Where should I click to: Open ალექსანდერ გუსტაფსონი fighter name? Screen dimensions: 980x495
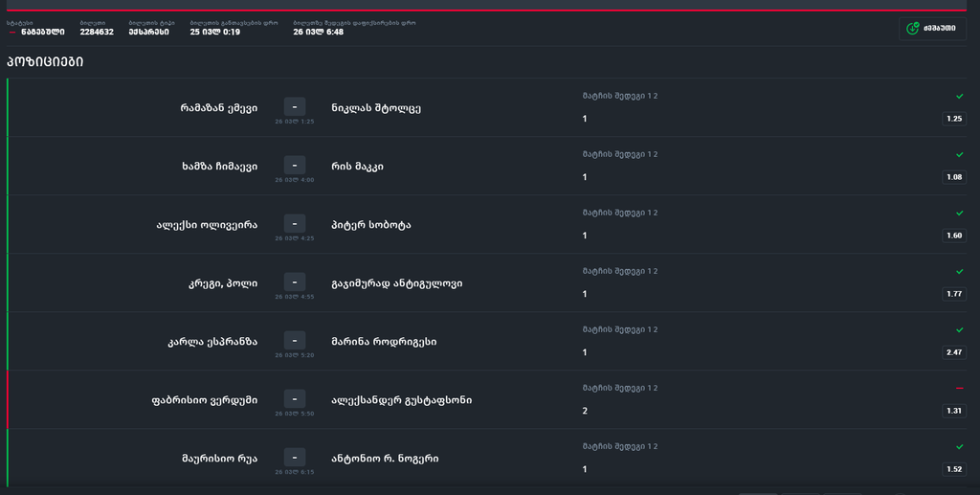pos(401,400)
